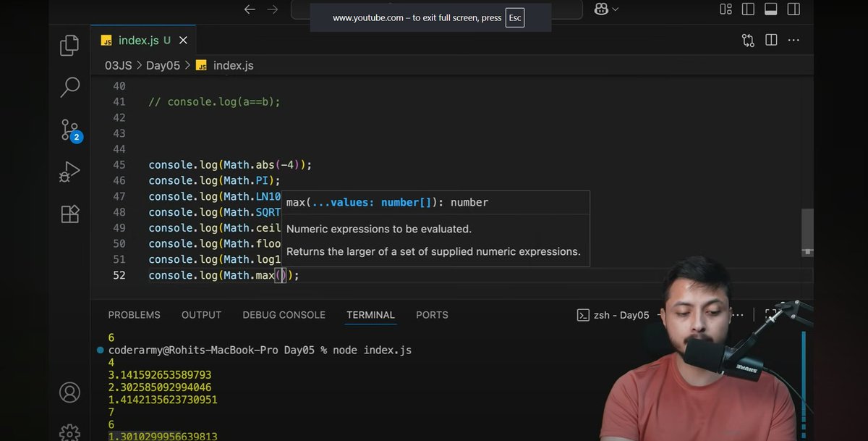The height and width of the screenshot is (441, 868).
Task: Switch to the PROBLEMS panel tab
Action: tap(135, 315)
